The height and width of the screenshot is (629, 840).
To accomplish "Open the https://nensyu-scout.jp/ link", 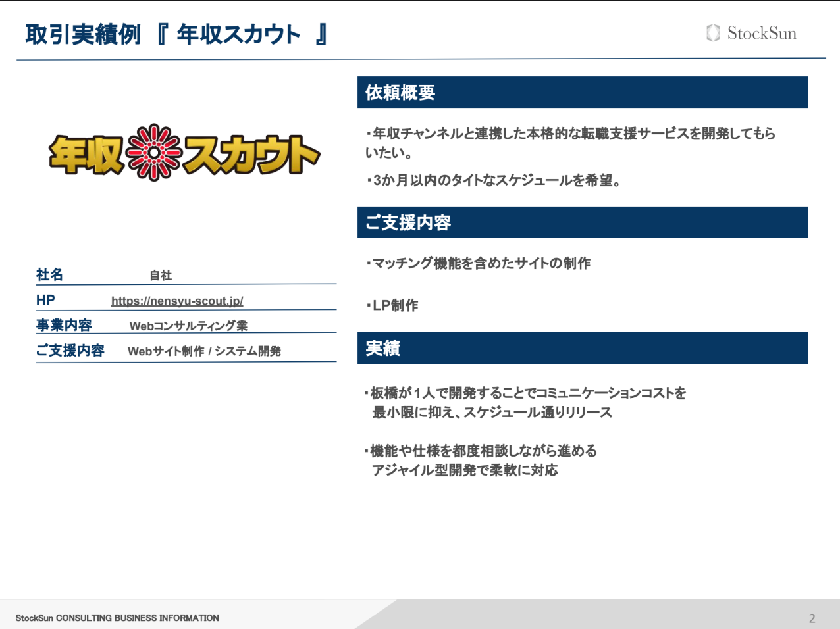I will [177, 301].
